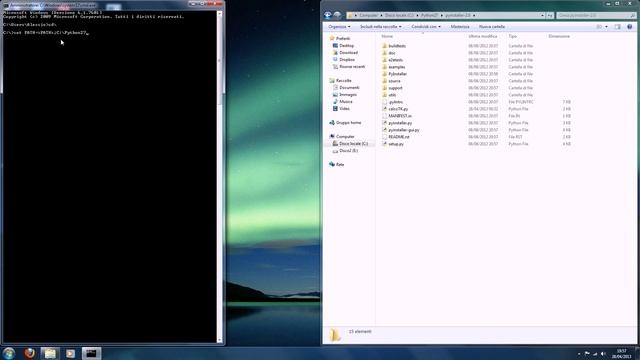Select the setup.py file icon

click(384, 144)
